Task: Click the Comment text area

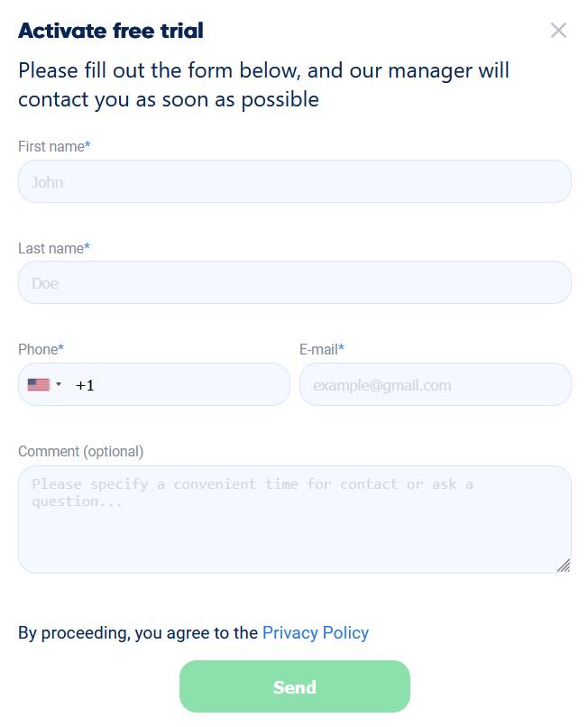Action: click(295, 520)
